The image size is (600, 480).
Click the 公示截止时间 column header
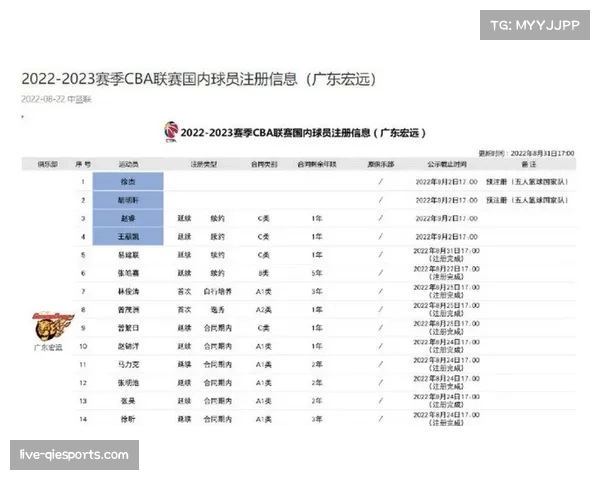coord(447,164)
